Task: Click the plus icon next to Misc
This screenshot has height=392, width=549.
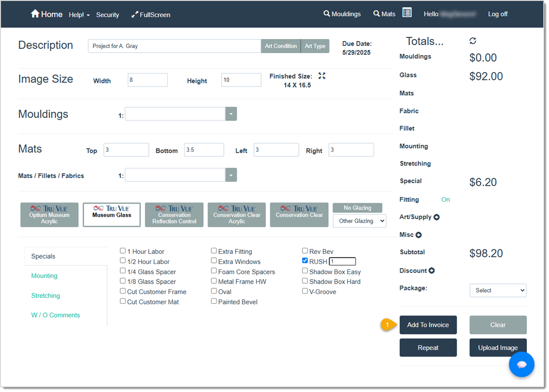Action: [420, 235]
